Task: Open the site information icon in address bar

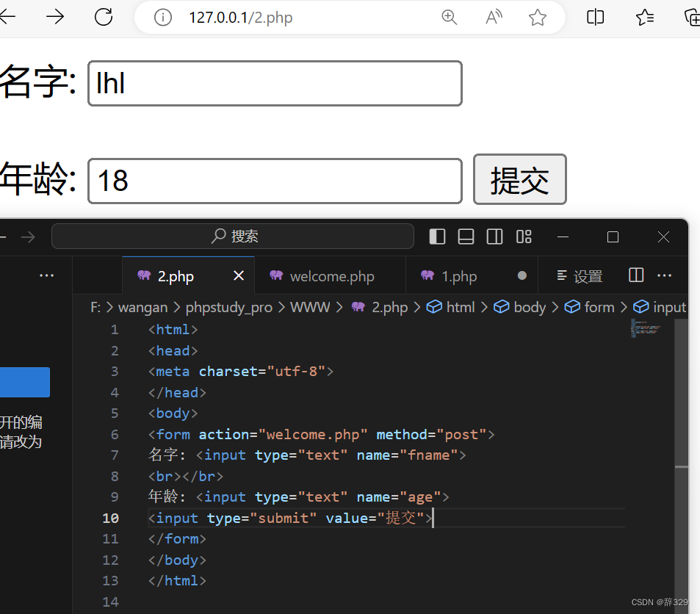Action: coord(162,18)
